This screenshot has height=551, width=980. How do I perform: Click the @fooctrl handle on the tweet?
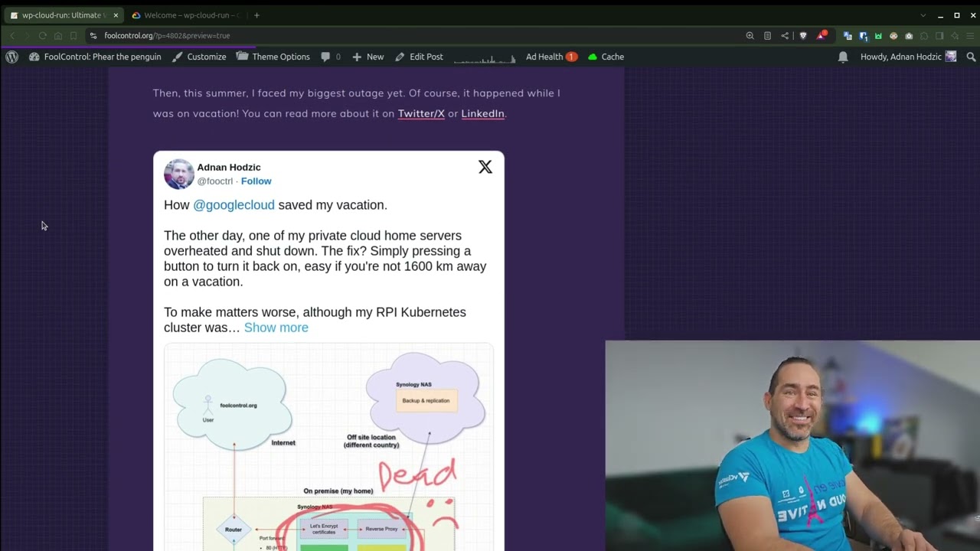[x=215, y=181]
